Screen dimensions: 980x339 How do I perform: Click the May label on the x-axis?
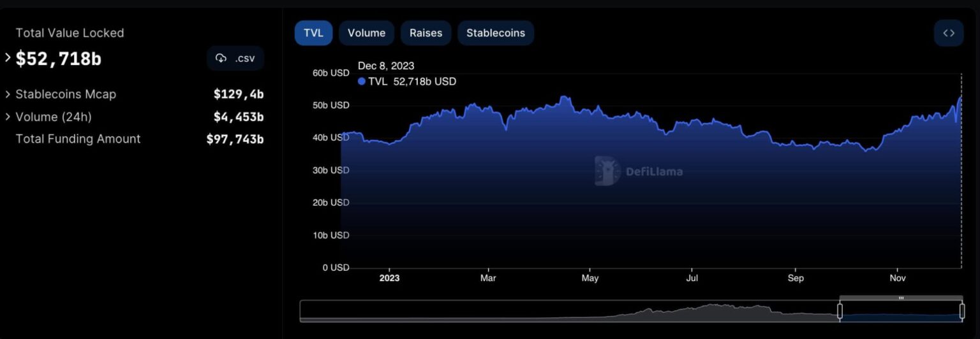tap(590, 278)
